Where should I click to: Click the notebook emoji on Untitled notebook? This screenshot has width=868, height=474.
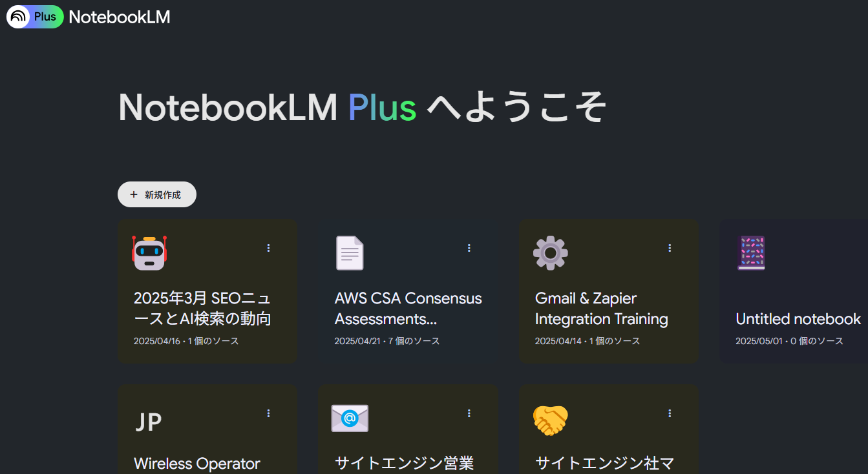751,252
